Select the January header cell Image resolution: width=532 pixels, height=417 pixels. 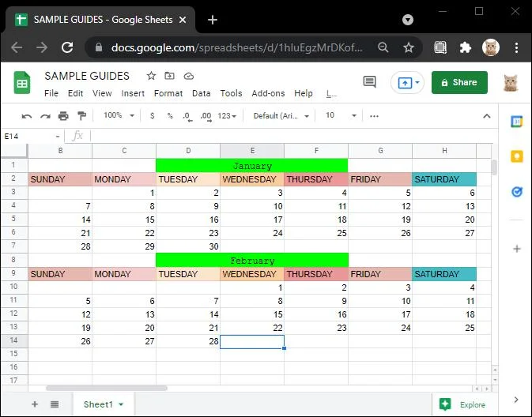click(x=252, y=166)
